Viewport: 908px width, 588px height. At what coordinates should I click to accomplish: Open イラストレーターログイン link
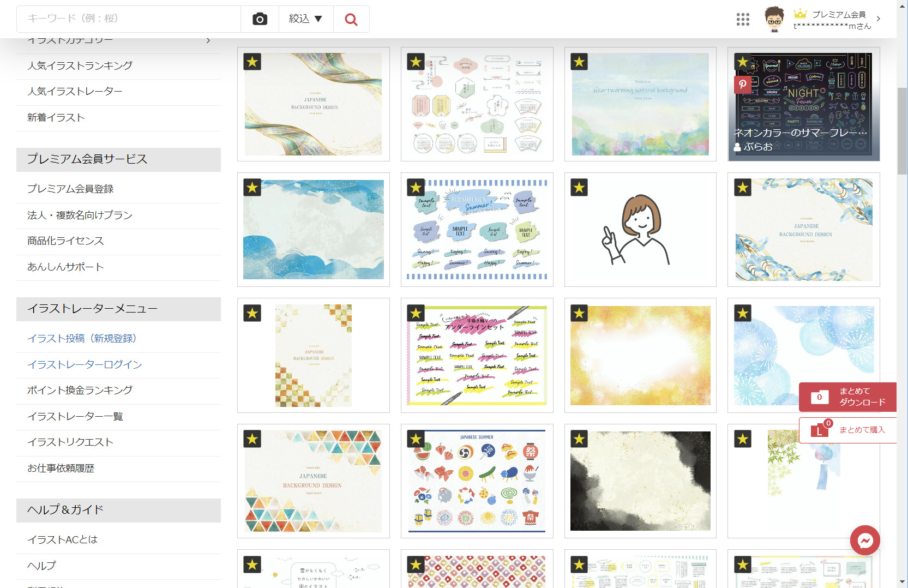[85, 364]
